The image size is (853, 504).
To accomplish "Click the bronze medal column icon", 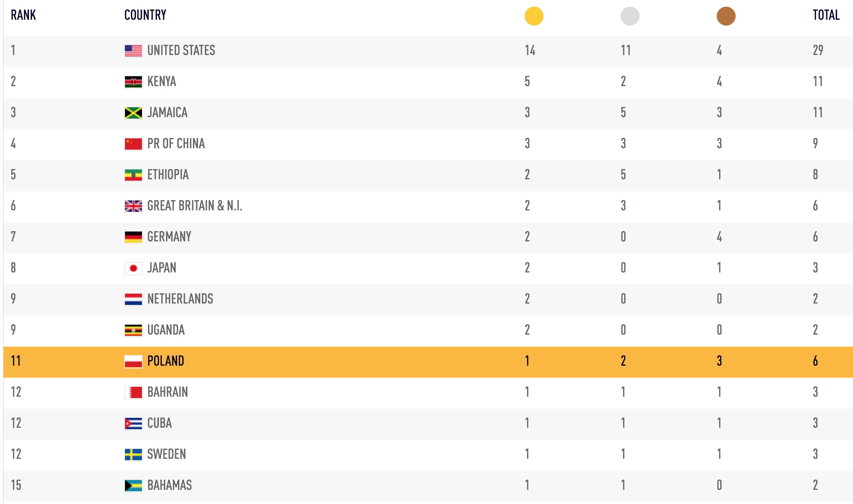I will click(x=726, y=16).
